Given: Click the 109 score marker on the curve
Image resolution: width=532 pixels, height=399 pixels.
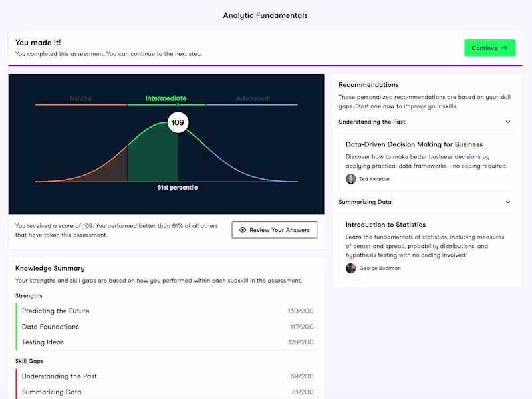Looking at the screenshot, I should [x=178, y=123].
